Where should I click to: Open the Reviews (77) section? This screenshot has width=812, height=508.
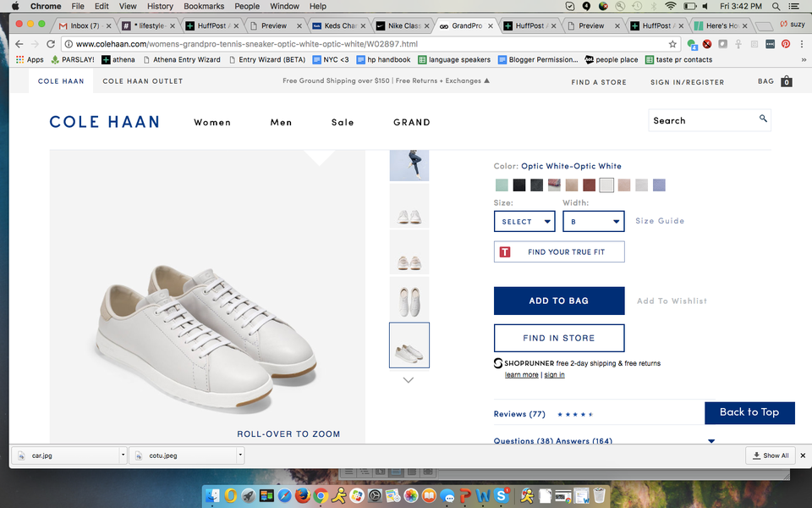coord(519,414)
